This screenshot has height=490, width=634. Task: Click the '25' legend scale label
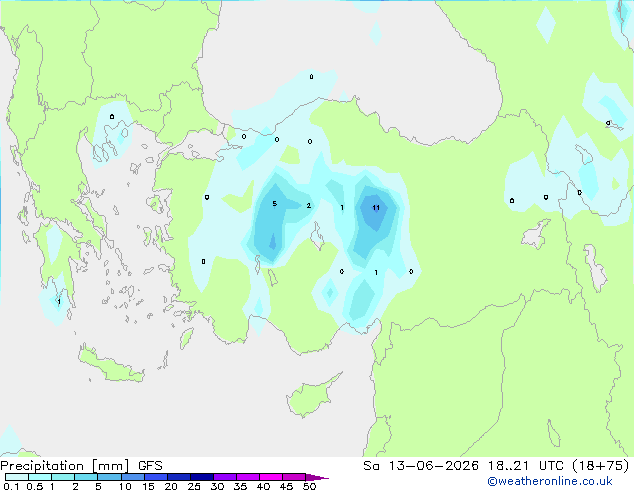pyautogui.click(x=194, y=486)
